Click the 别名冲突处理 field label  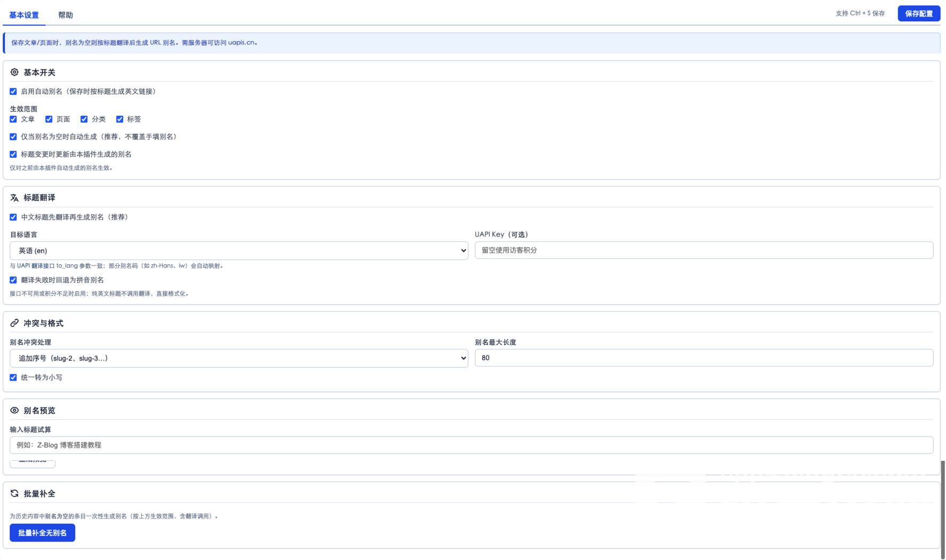pyautogui.click(x=30, y=343)
